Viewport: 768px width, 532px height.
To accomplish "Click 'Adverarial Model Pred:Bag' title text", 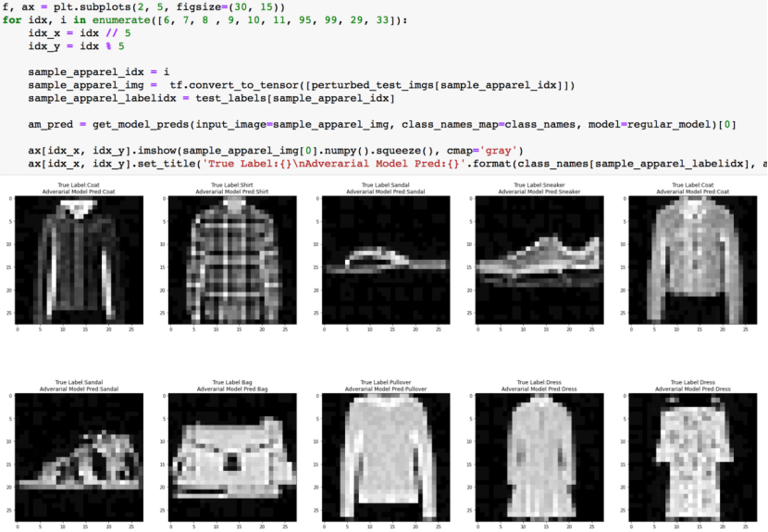I will [232, 389].
